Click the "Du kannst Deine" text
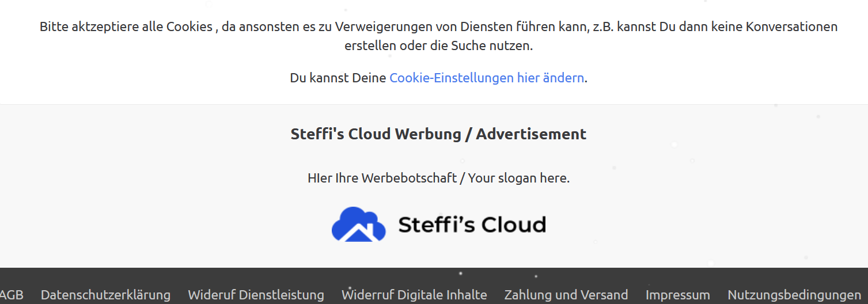Screen dimensions: 868x304 (338, 78)
